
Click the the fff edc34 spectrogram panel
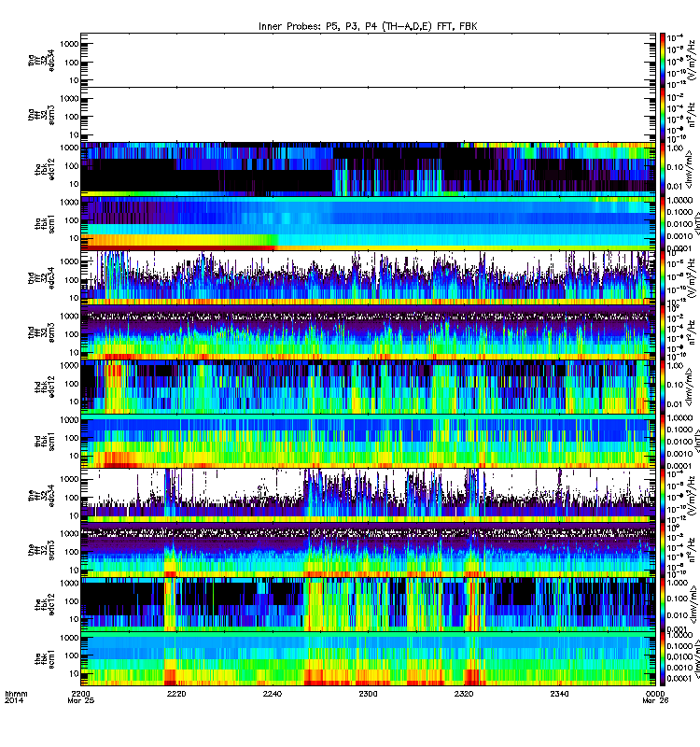(x=368, y=497)
